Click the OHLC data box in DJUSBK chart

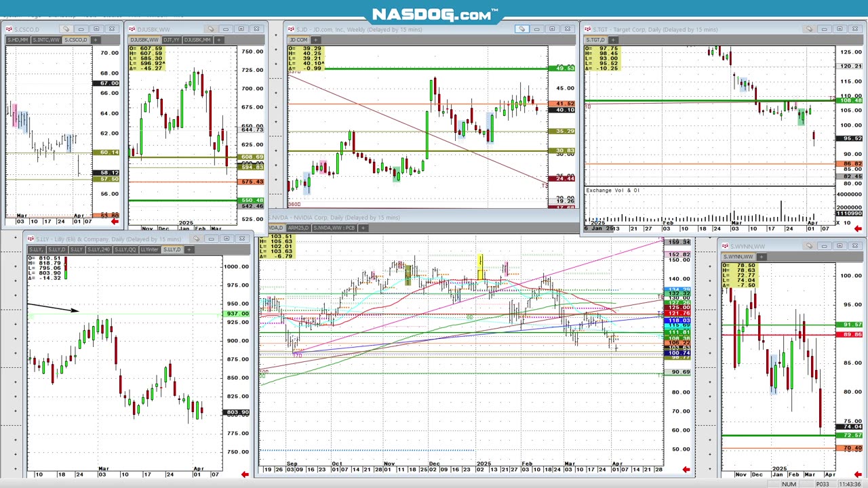[x=146, y=58]
